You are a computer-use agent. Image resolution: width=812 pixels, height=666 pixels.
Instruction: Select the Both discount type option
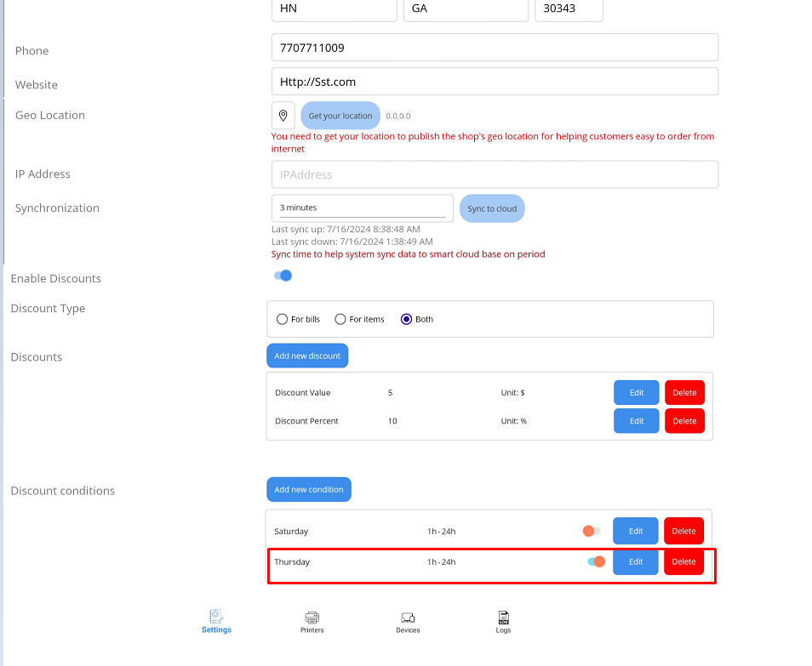pyautogui.click(x=406, y=319)
